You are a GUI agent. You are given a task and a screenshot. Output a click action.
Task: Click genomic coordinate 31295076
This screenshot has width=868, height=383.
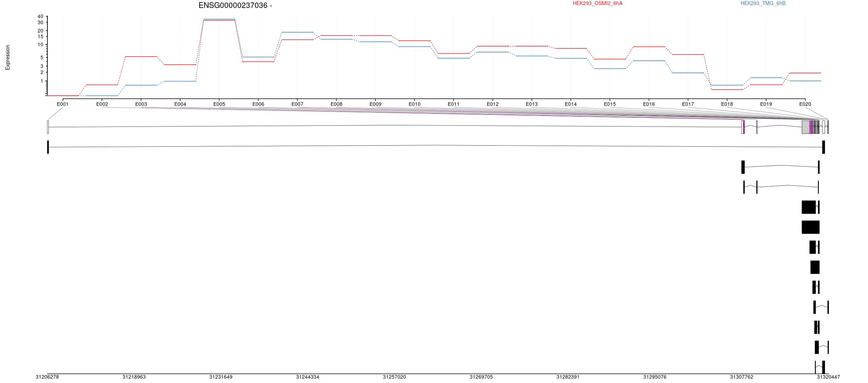[x=655, y=377]
